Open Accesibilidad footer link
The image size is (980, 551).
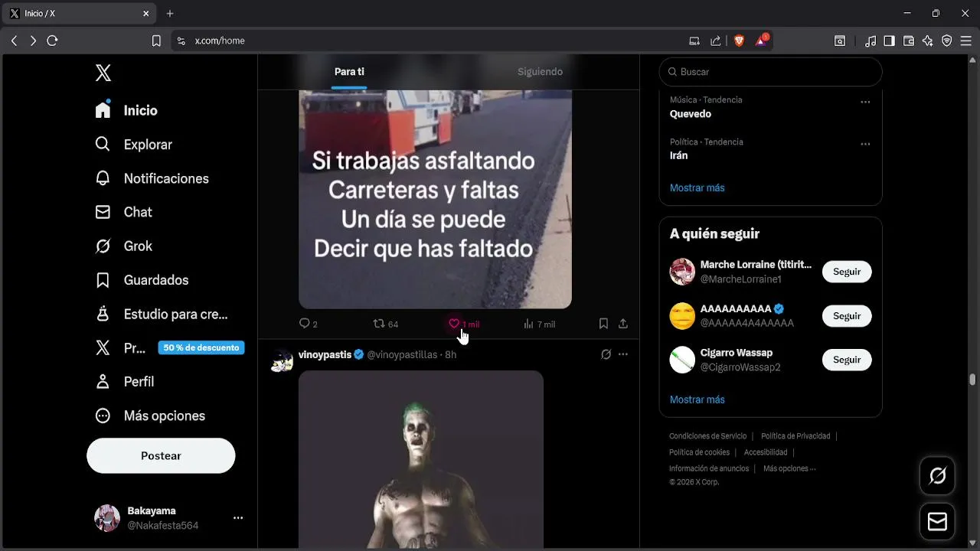tap(766, 452)
